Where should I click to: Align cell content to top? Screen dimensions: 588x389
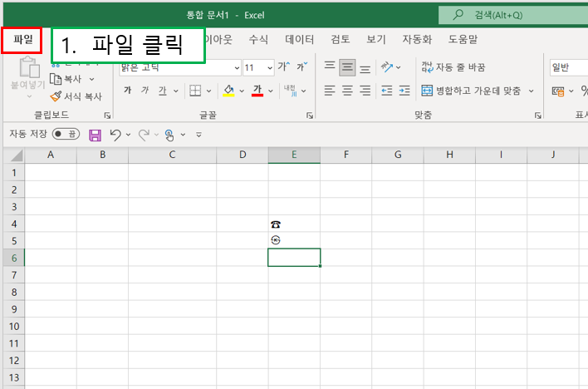click(330, 66)
